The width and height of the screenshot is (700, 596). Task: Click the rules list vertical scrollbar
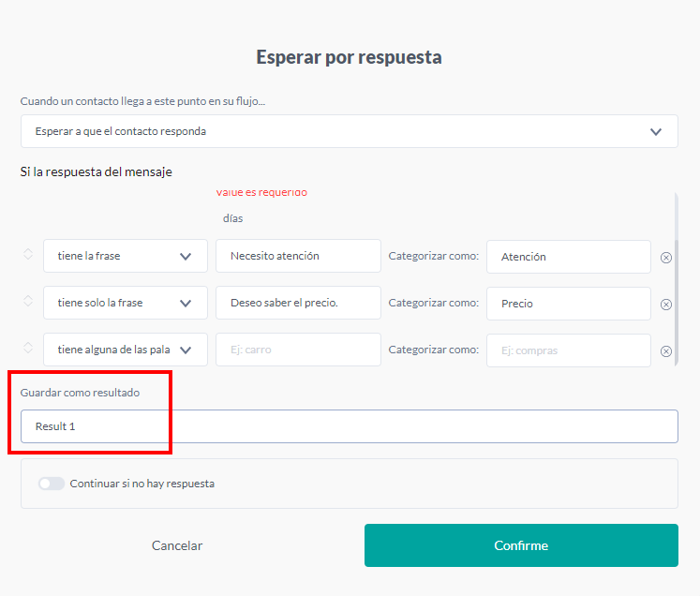point(676,281)
